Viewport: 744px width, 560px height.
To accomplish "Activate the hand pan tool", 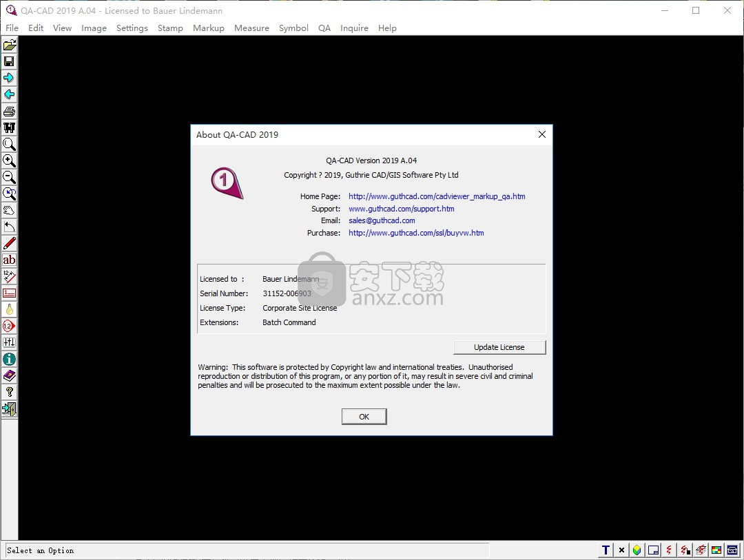I will pos(10,210).
